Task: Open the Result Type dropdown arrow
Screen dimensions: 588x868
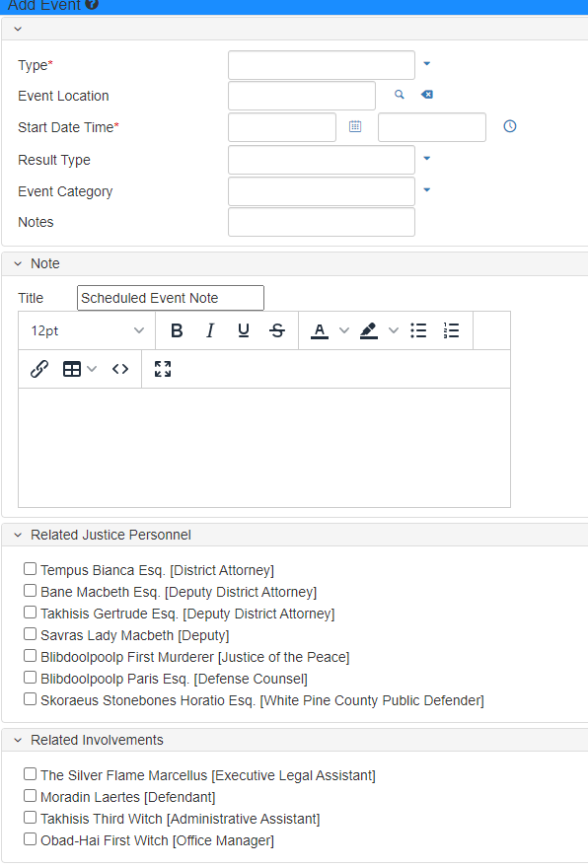Action: pos(427,159)
